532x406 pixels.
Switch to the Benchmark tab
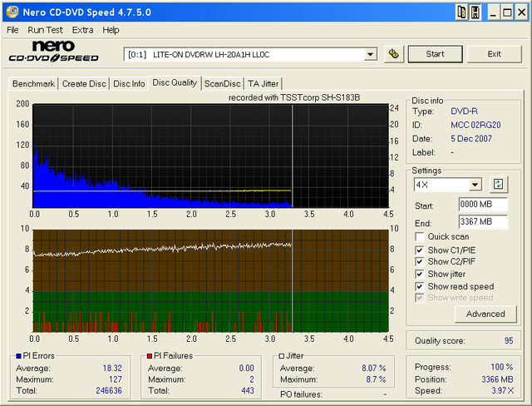coord(33,83)
